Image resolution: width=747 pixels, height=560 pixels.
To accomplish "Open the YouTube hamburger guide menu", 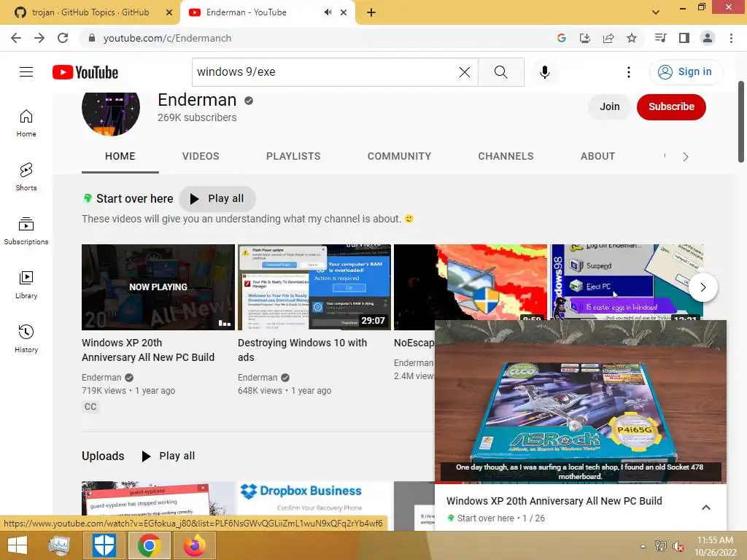I will point(26,72).
